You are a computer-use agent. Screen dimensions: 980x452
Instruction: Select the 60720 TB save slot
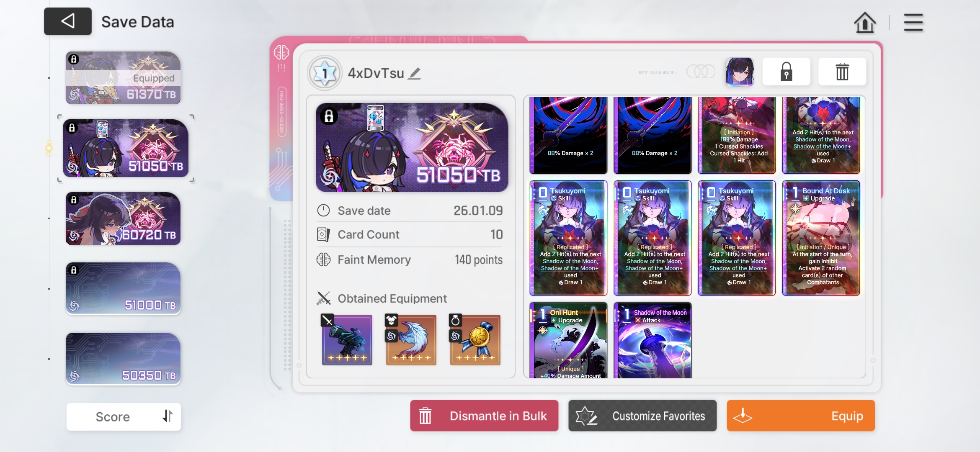(123, 218)
